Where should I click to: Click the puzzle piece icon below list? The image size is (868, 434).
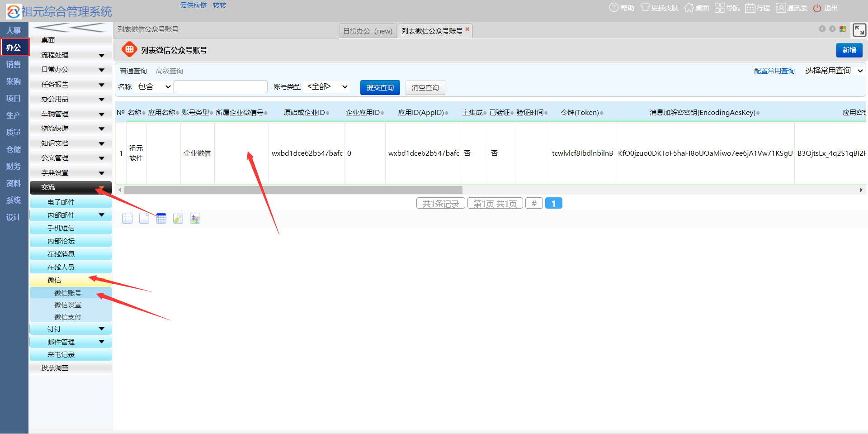(x=195, y=219)
